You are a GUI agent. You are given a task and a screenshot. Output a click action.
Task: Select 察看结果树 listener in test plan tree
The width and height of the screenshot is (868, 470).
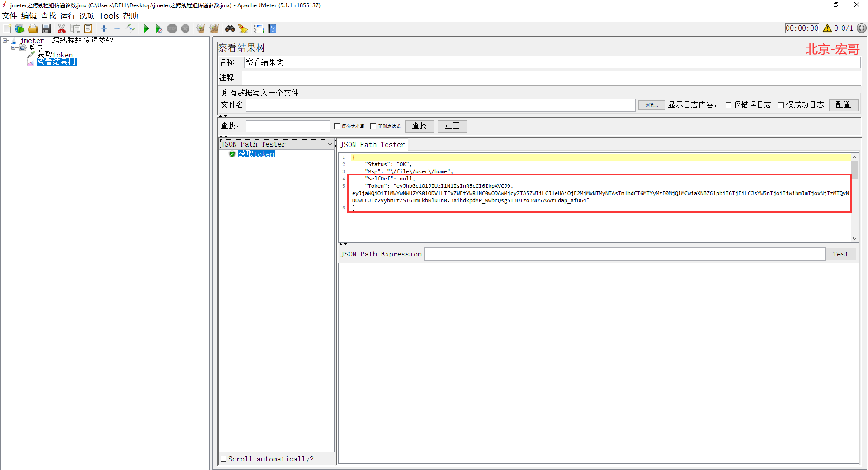pyautogui.click(x=57, y=62)
